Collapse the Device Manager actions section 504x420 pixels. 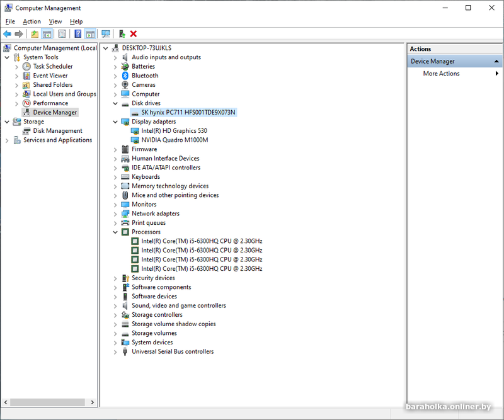(496, 61)
